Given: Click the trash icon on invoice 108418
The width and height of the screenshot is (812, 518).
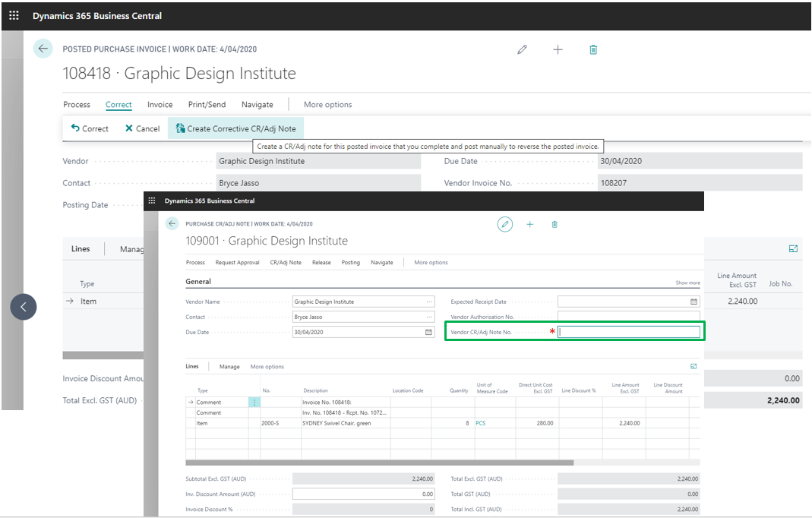Looking at the screenshot, I should click(x=593, y=49).
